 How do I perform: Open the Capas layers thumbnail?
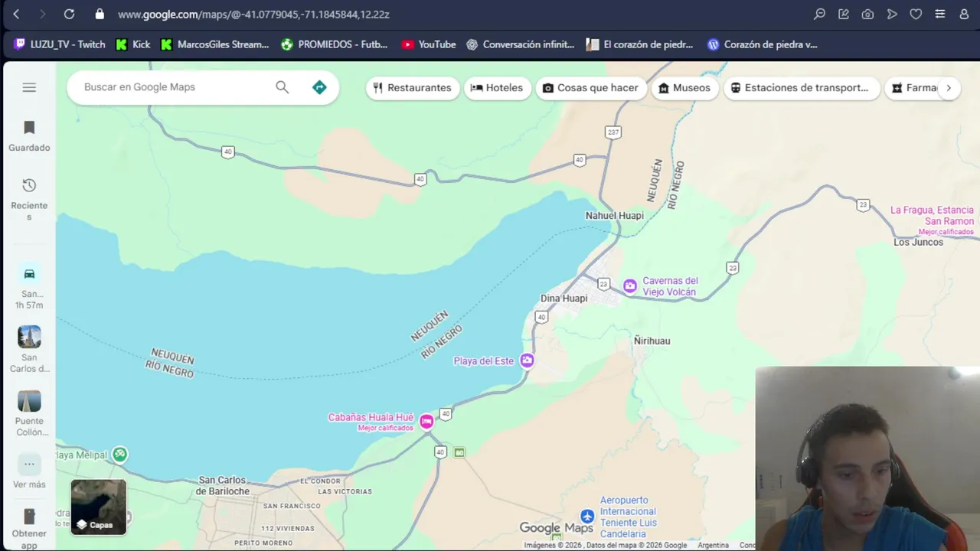point(99,507)
